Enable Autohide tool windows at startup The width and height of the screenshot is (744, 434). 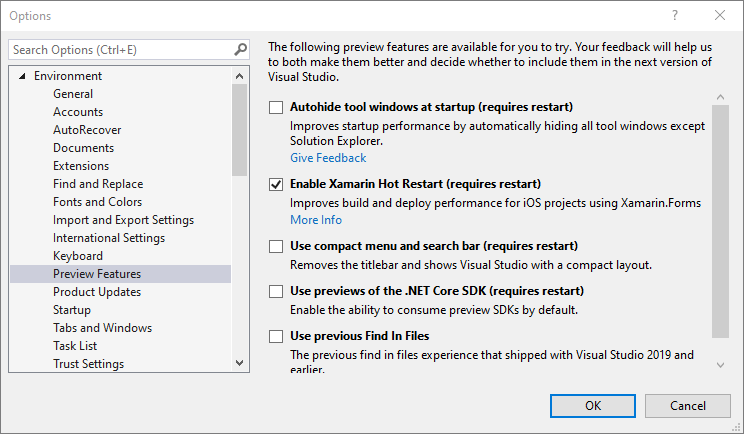[x=277, y=107]
